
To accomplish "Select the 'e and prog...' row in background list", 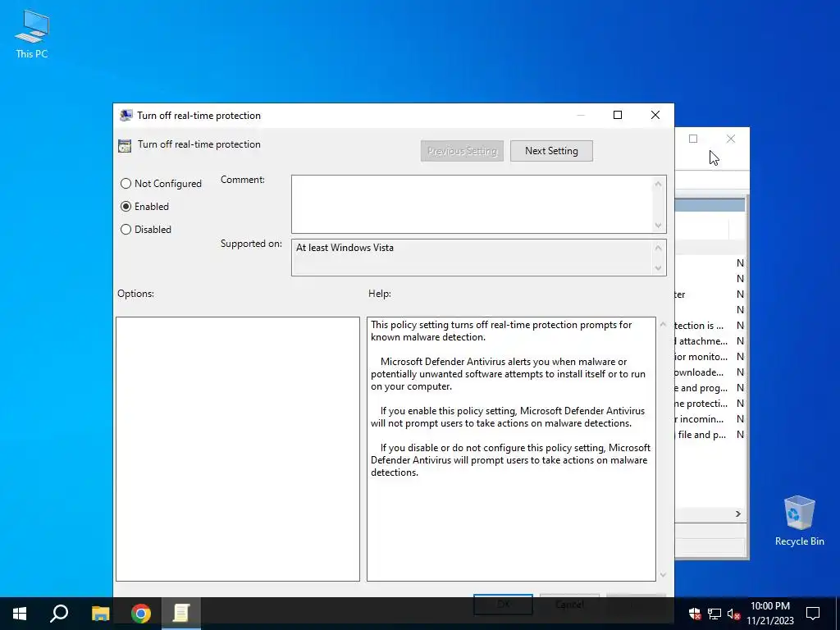I will point(710,388).
